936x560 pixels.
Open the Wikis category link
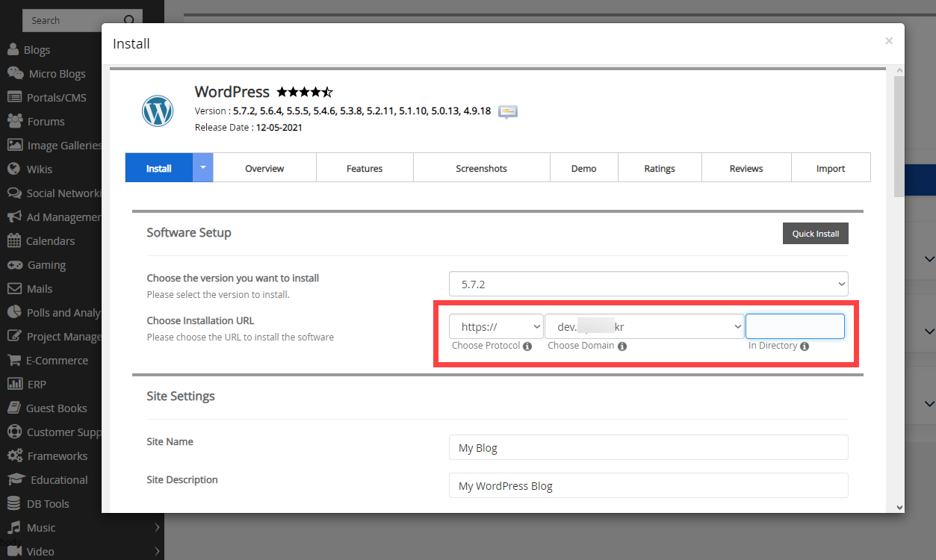click(x=40, y=169)
